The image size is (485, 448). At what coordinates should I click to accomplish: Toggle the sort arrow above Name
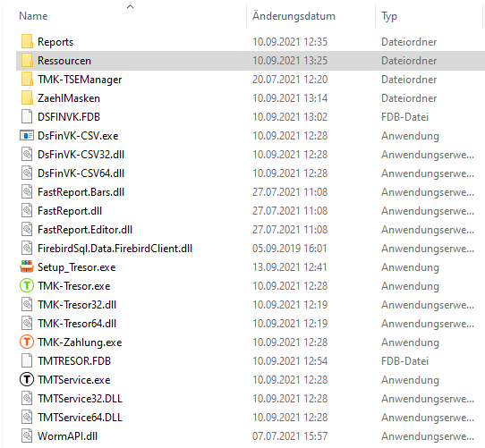tap(131, 6)
